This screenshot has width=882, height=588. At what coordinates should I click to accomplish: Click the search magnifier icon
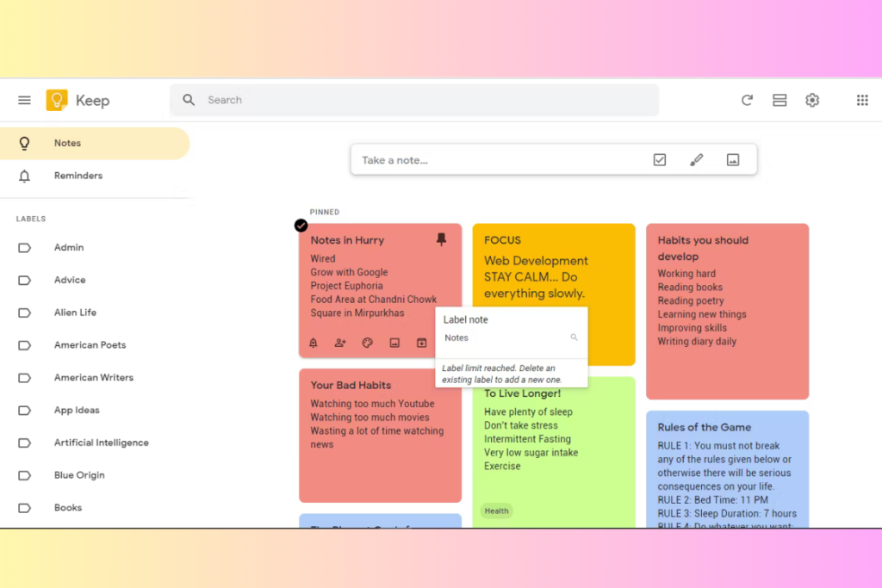189,100
